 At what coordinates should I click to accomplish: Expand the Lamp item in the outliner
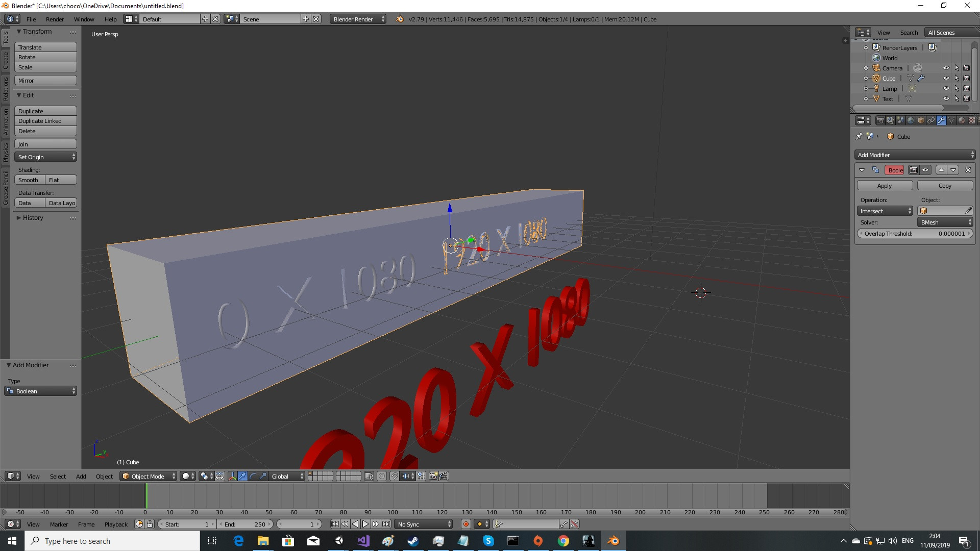[x=866, y=88]
